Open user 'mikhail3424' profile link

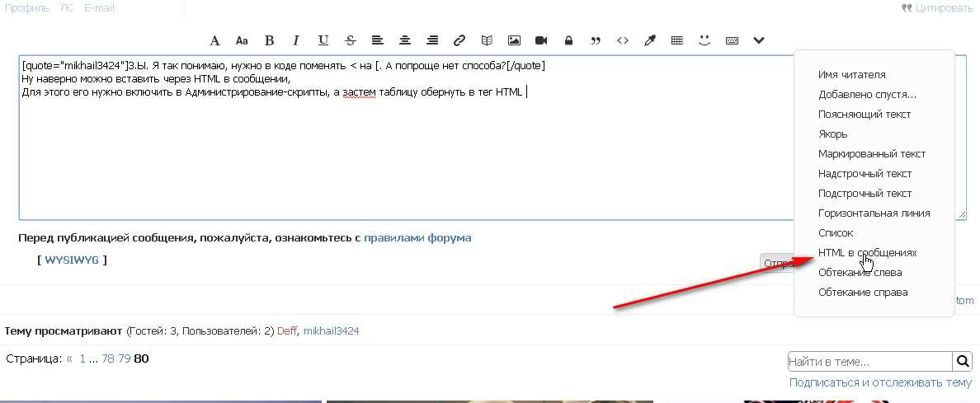point(332,331)
